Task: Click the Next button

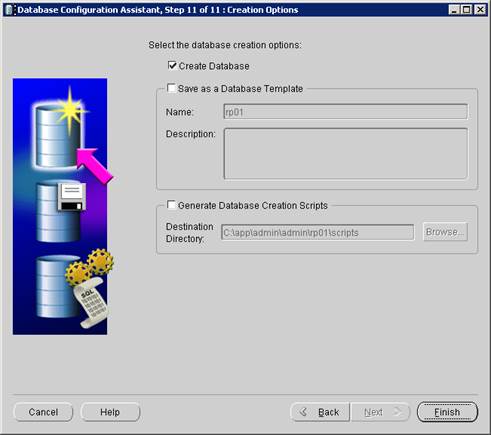Action: point(380,412)
